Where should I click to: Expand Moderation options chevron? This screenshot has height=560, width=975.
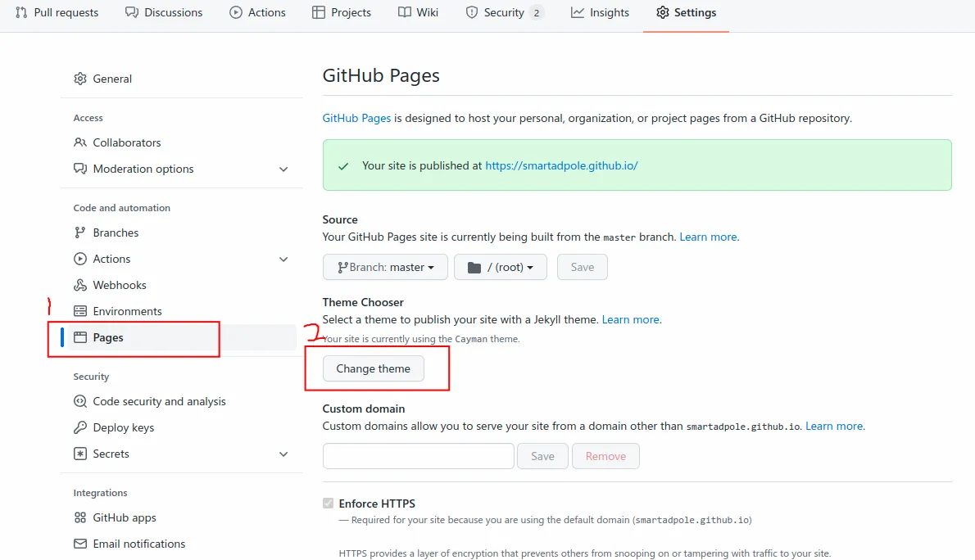[283, 169]
